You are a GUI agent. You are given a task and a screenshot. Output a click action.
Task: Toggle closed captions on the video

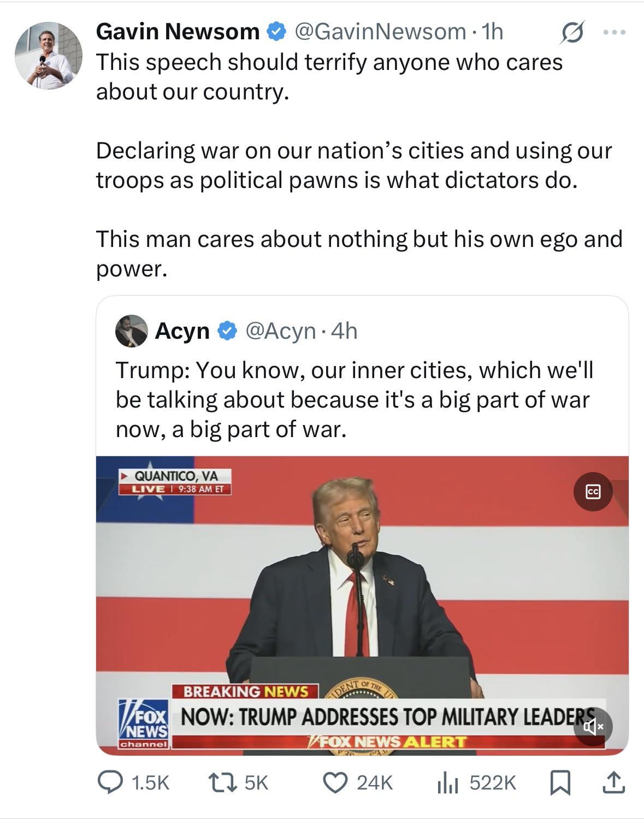[x=593, y=492]
